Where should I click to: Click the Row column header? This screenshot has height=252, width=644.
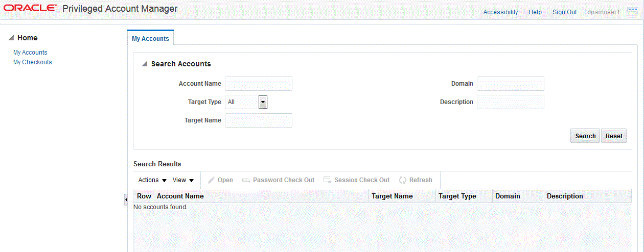coord(144,196)
